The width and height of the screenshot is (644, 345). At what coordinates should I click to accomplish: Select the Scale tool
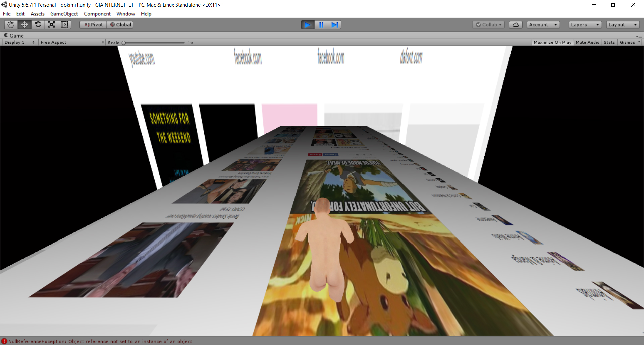[51, 25]
